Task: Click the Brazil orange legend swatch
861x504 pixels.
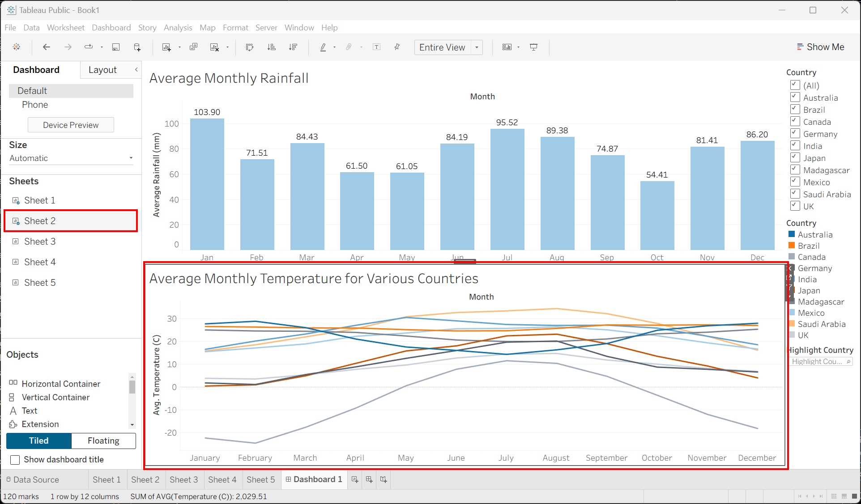Action: 792,245
